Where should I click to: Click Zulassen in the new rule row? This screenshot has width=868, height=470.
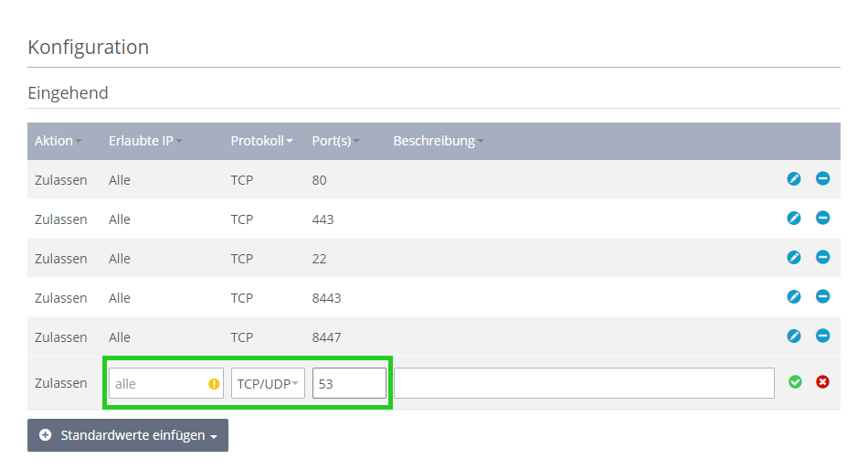pos(61,383)
